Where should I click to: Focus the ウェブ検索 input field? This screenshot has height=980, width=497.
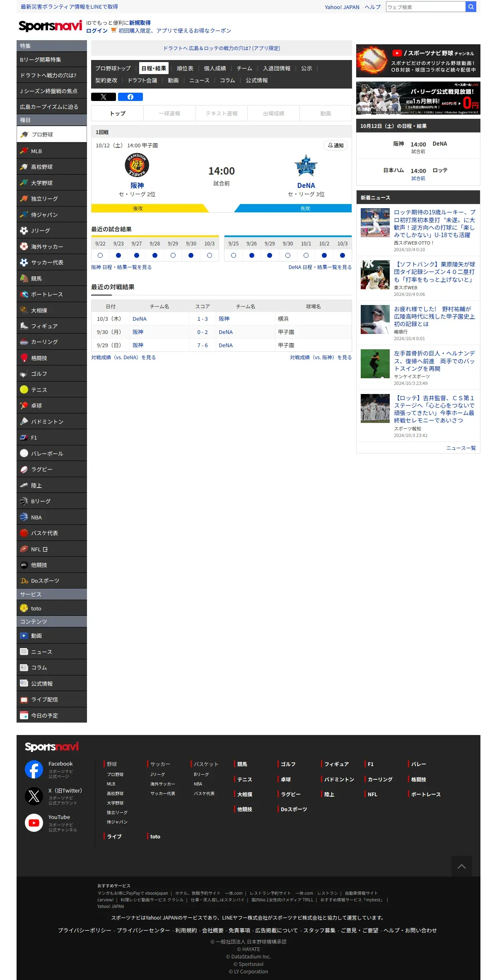[x=426, y=7]
